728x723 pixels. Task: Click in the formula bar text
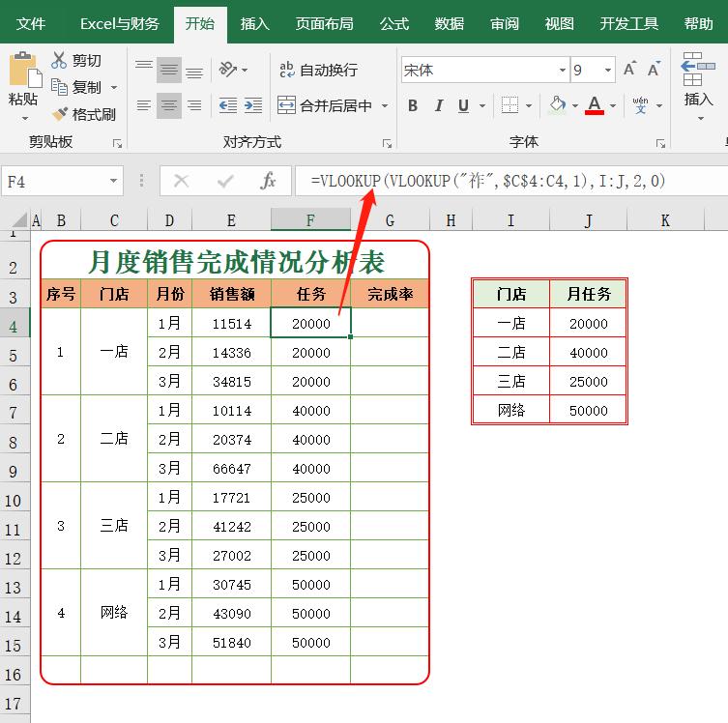tap(487, 181)
